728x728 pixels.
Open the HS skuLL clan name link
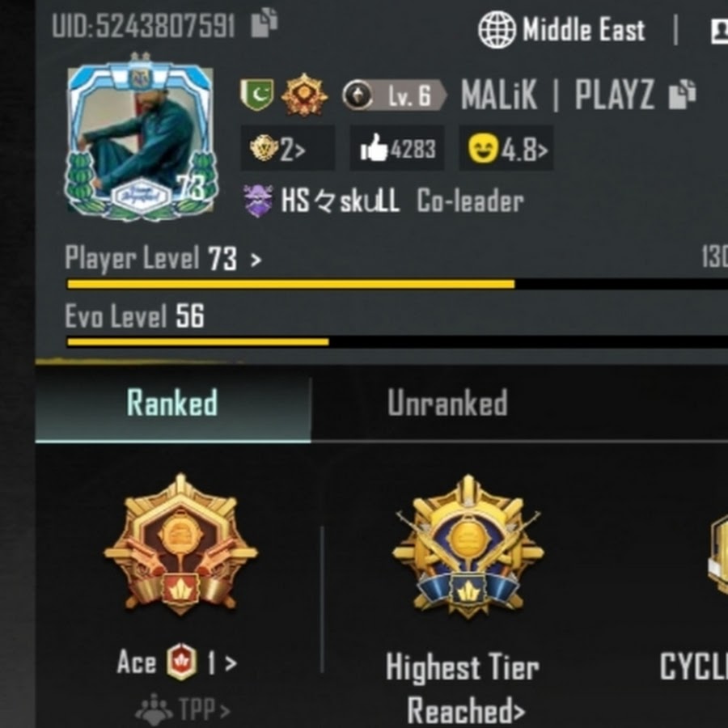tap(340, 201)
